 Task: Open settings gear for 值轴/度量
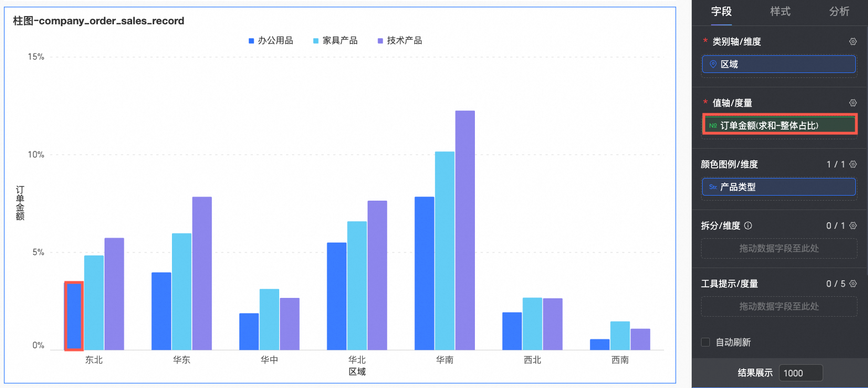tap(853, 103)
